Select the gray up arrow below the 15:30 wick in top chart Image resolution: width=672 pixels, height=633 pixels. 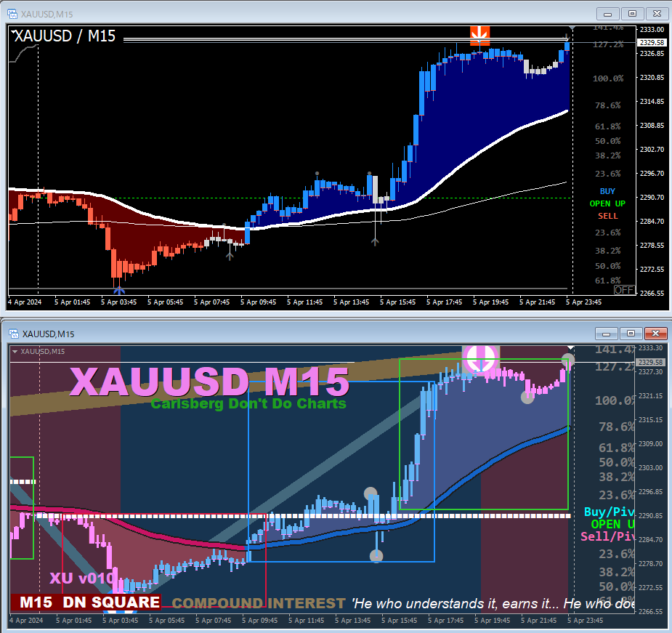point(375,241)
